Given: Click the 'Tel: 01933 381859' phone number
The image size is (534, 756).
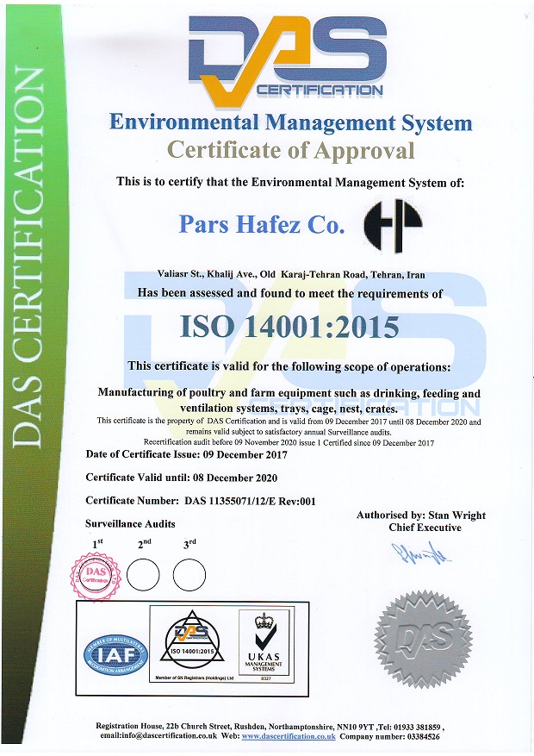Looking at the screenshot, I should point(410,726).
